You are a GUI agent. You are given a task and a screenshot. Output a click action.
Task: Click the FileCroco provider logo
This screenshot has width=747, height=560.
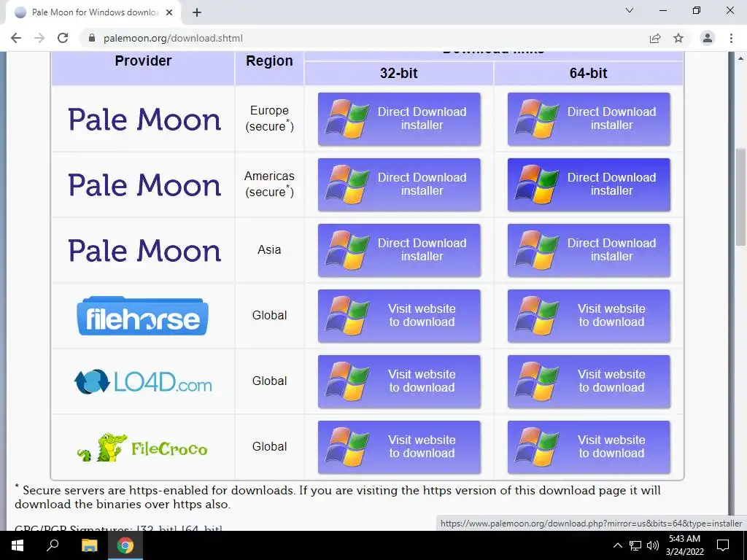(142, 447)
